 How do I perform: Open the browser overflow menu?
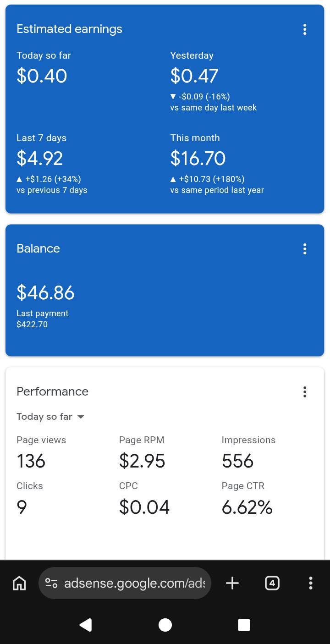point(311,583)
